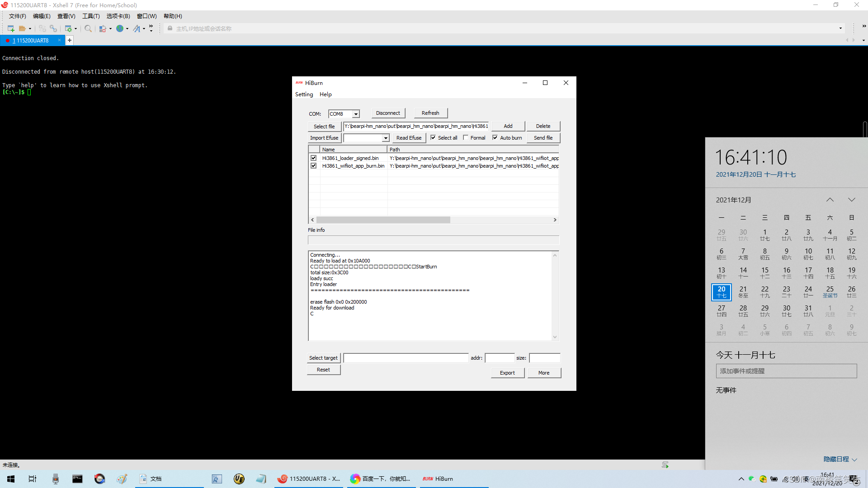Open HiBurn Setting menu
868x488 pixels.
[x=304, y=94]
